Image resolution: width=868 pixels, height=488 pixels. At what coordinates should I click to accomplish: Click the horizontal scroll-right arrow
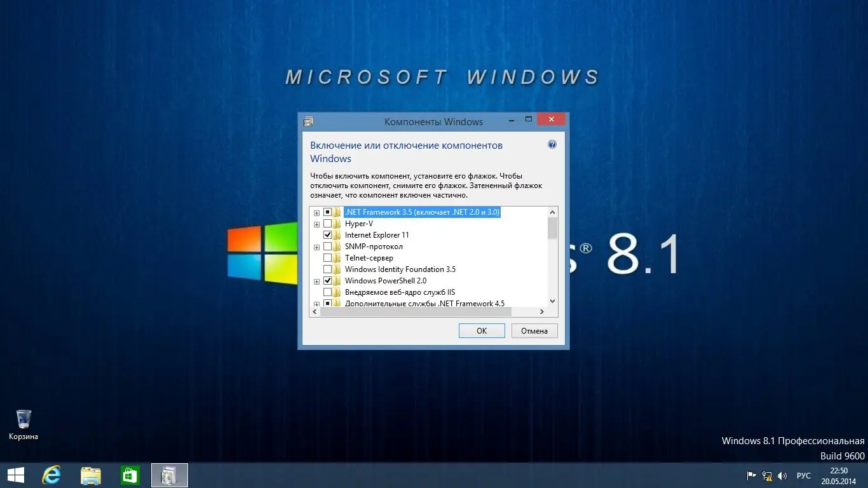coord(542,312)
